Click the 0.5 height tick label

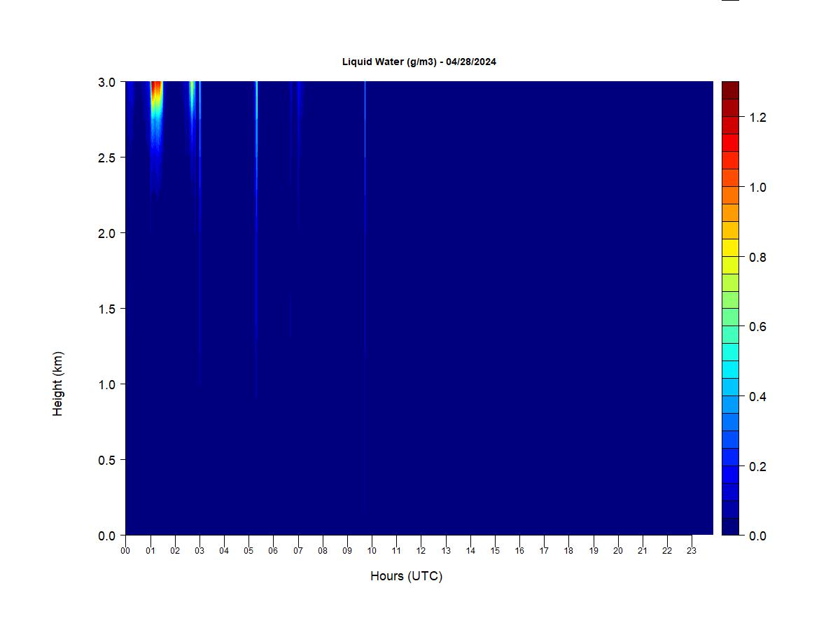click(x=107, y=460)
